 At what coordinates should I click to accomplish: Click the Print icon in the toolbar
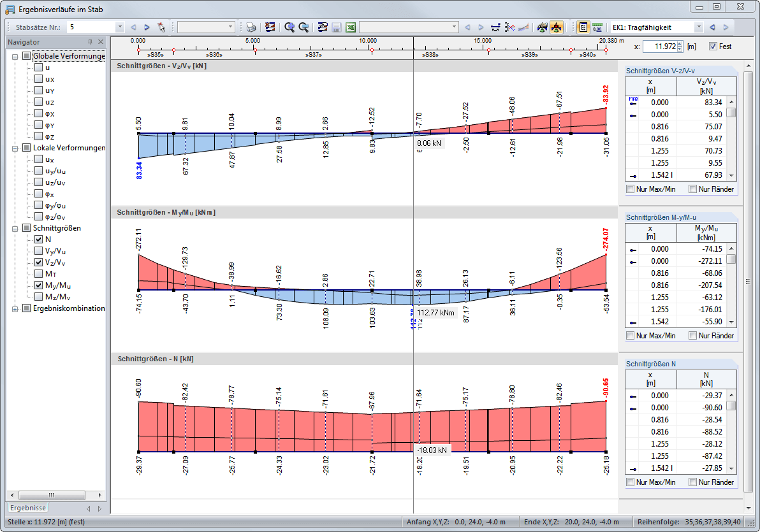[252, 27]
